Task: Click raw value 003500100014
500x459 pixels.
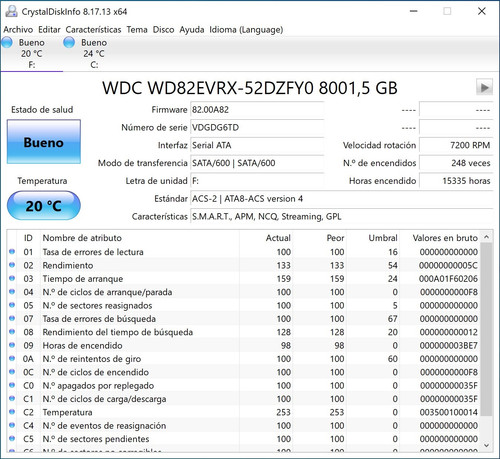Action: coord(448,412)
